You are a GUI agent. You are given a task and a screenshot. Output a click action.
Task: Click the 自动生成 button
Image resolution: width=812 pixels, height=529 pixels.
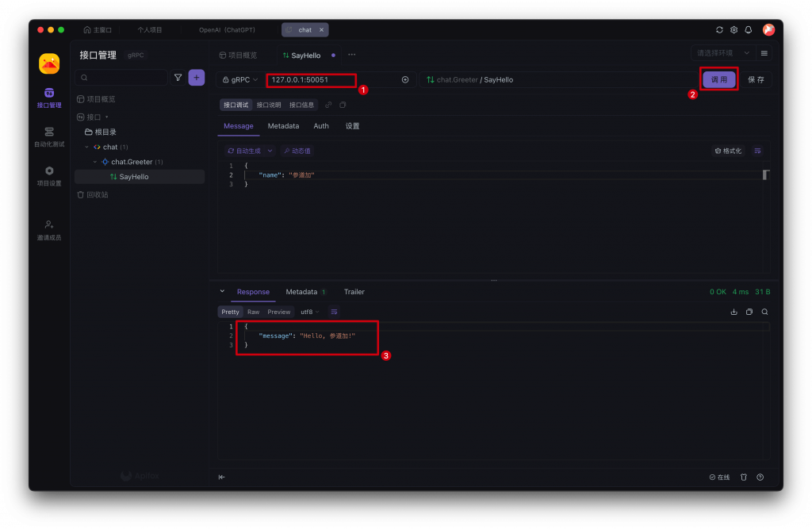click(244, 151)
